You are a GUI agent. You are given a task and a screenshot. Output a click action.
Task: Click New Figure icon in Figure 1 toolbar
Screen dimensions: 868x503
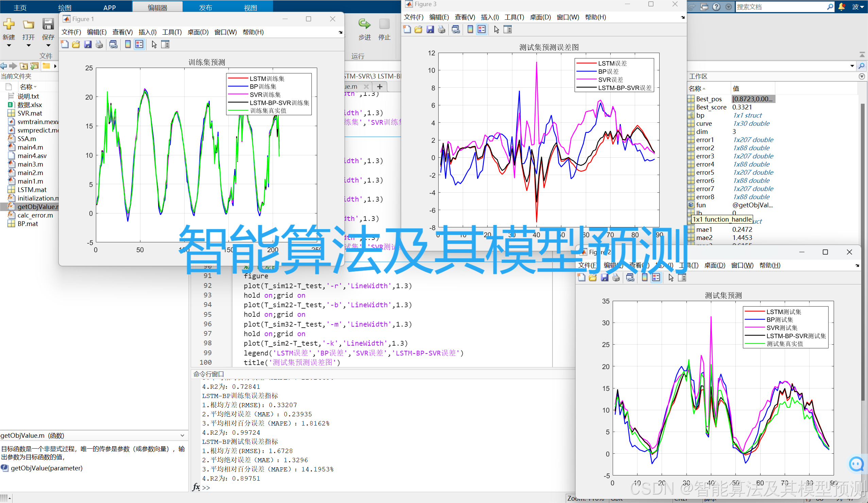click(x=65, y=45)
